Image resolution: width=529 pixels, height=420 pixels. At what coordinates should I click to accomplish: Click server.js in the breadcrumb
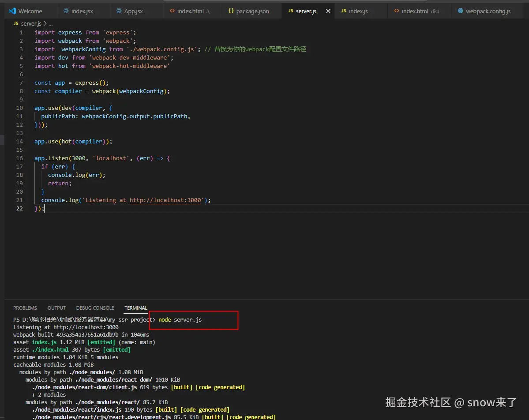31,24
